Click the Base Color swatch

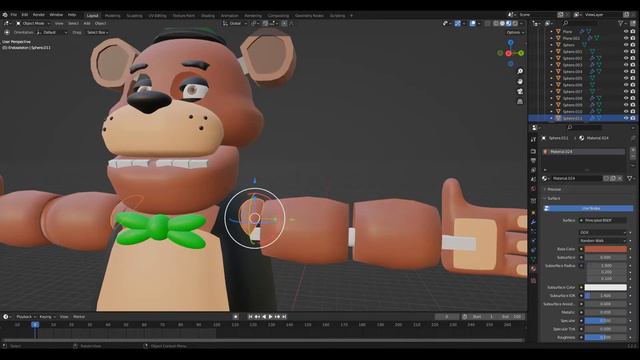click(605, 249)
